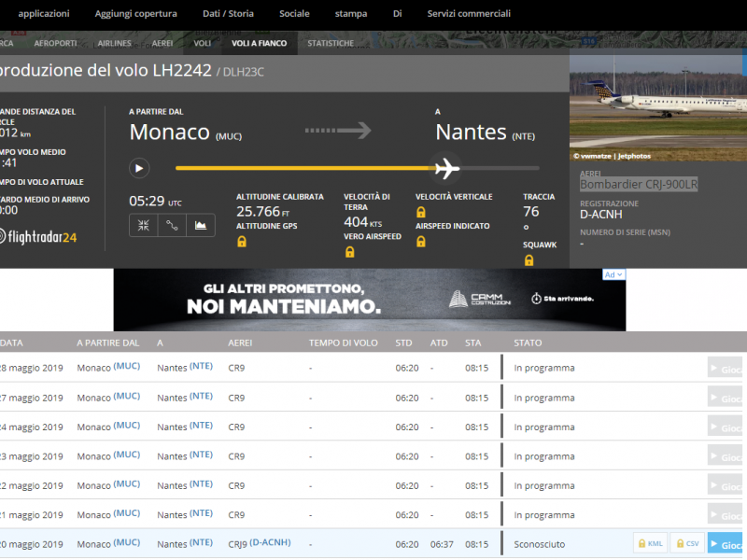The height and width of the screenshot is (560, 747).
Task: Click the ATD time 06:37
Action: 442,544
